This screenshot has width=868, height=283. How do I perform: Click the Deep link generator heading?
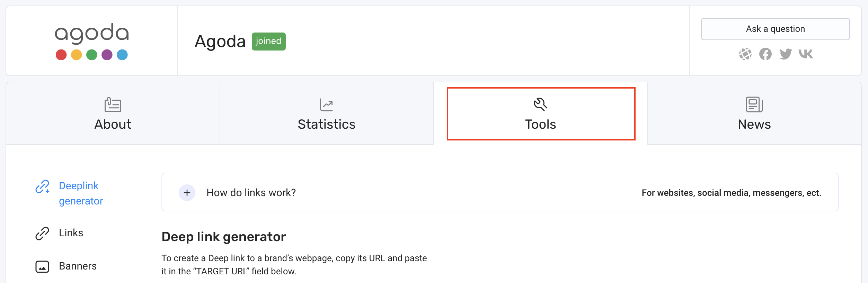[224, 237]
